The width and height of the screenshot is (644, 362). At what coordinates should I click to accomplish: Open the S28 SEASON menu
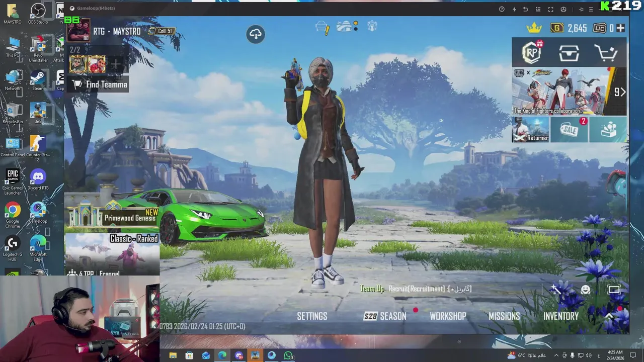pos(385,316)
